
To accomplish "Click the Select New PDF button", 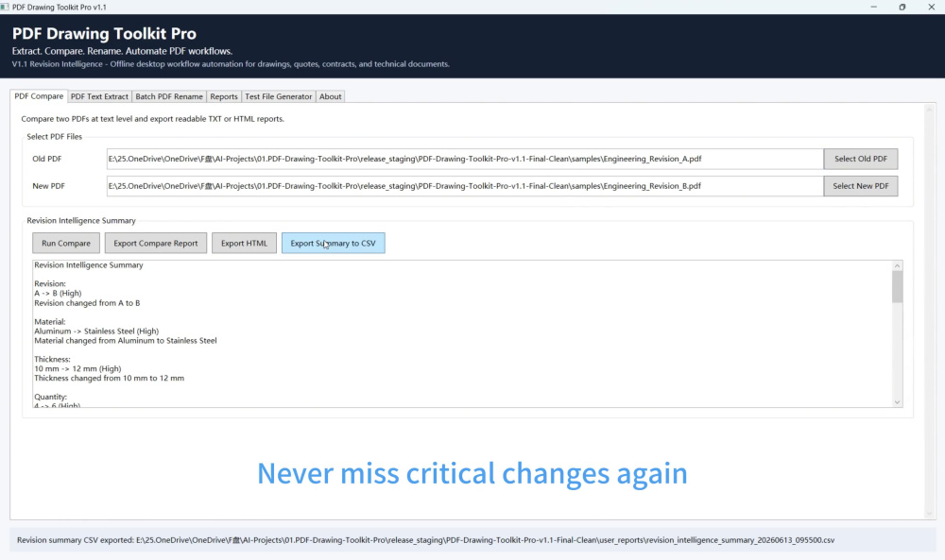I will click(861, 186).
